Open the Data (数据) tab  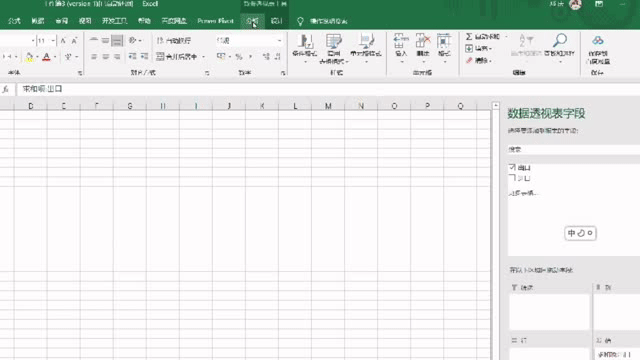[x=38, y=21]
